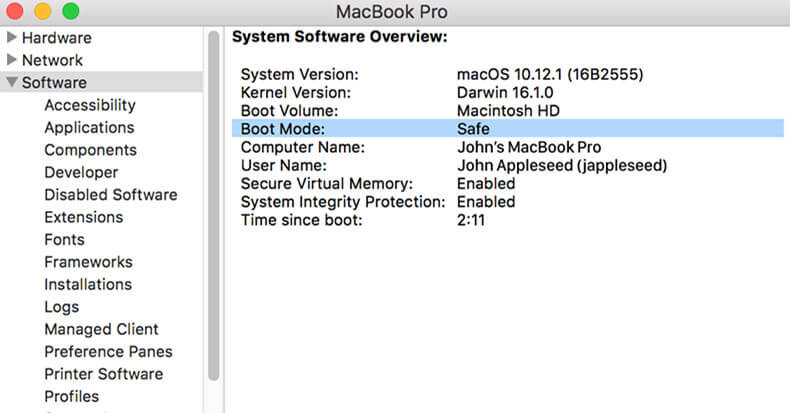Open the Fonts entry
The height and width of the screenshot is (413, 790).
coord(64,239)
